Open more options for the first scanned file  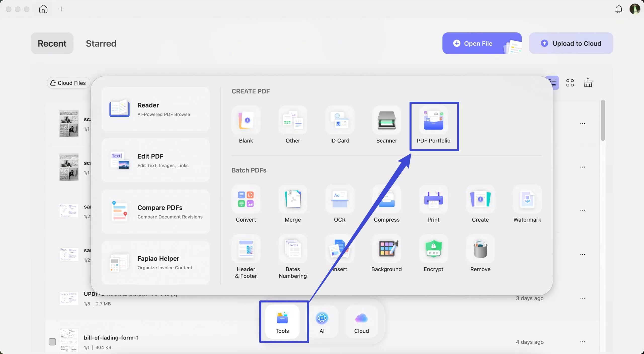pyautogui.click(x=583, y=123)
